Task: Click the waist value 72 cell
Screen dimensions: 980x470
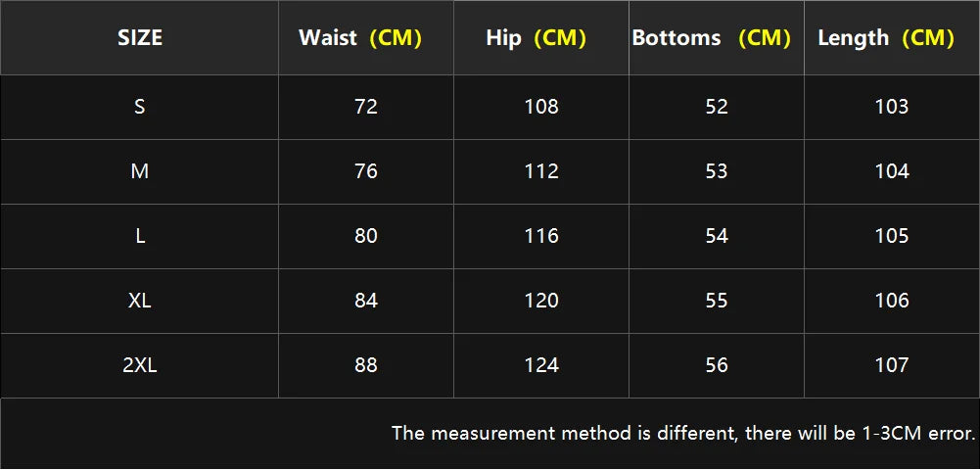Action: point(366,107)
